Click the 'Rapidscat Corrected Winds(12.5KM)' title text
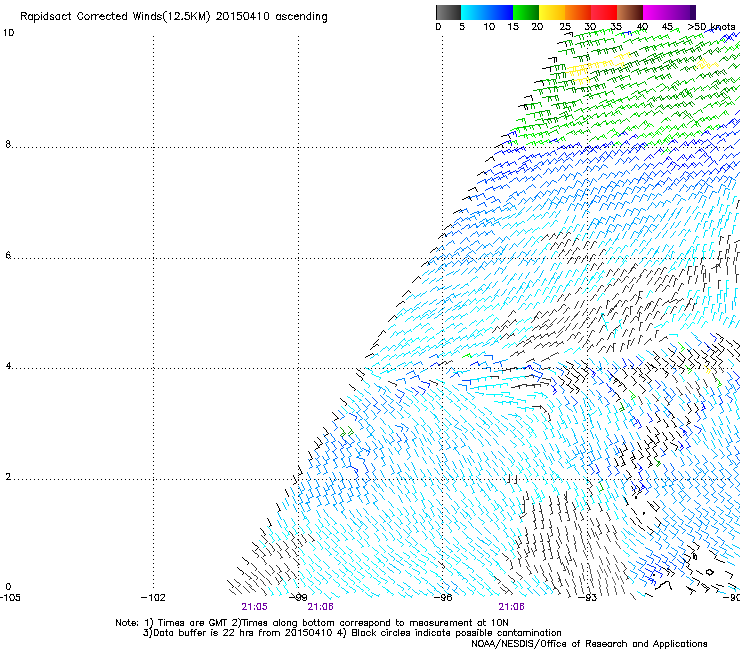This screenshot has height=650, width=740. [x=115, y=17]
